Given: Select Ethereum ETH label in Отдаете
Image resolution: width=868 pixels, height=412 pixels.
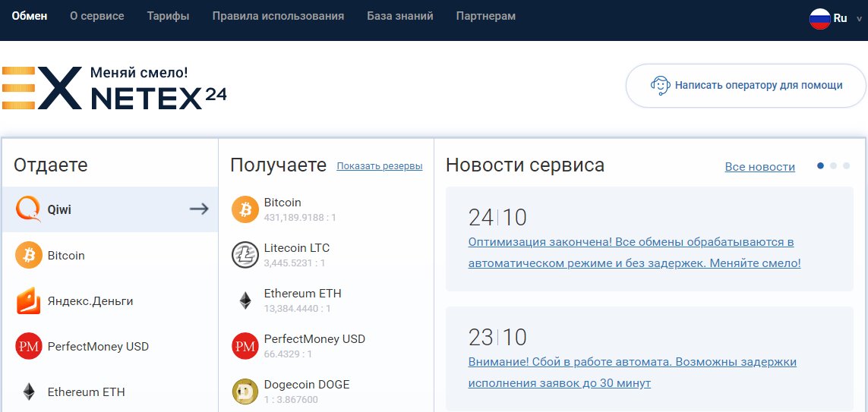Looking at the screenshot, I should point(87,392).
